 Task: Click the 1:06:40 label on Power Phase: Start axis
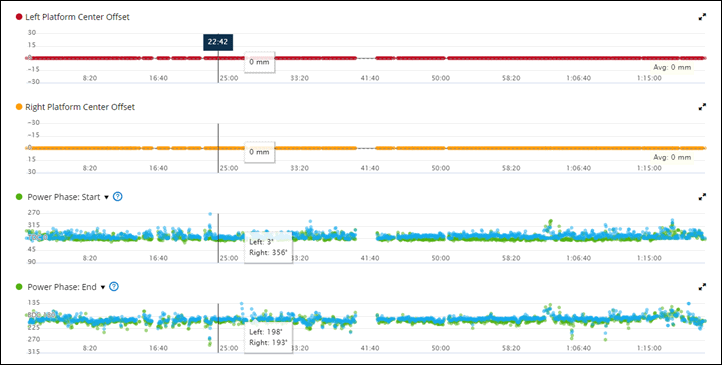coord(578,259)
